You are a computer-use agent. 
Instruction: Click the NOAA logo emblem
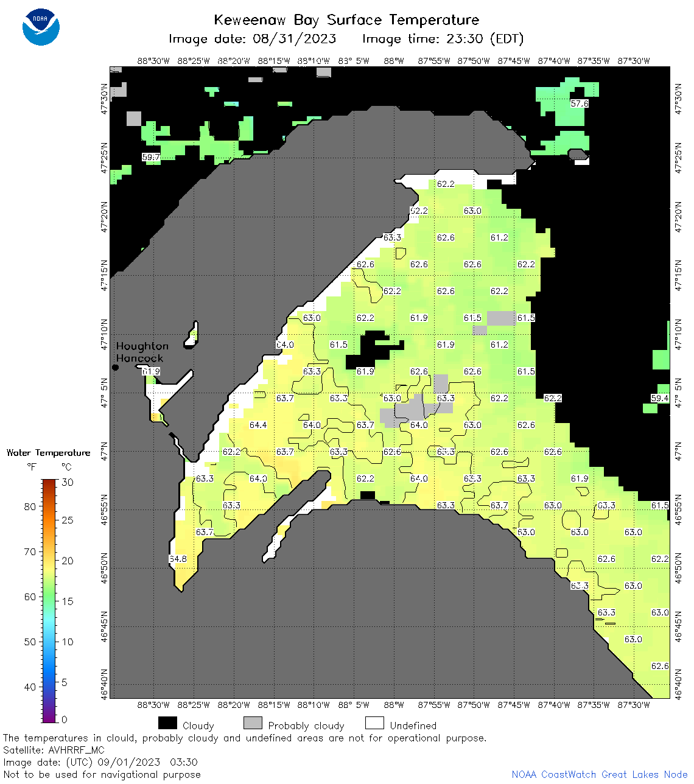point(41,27)
